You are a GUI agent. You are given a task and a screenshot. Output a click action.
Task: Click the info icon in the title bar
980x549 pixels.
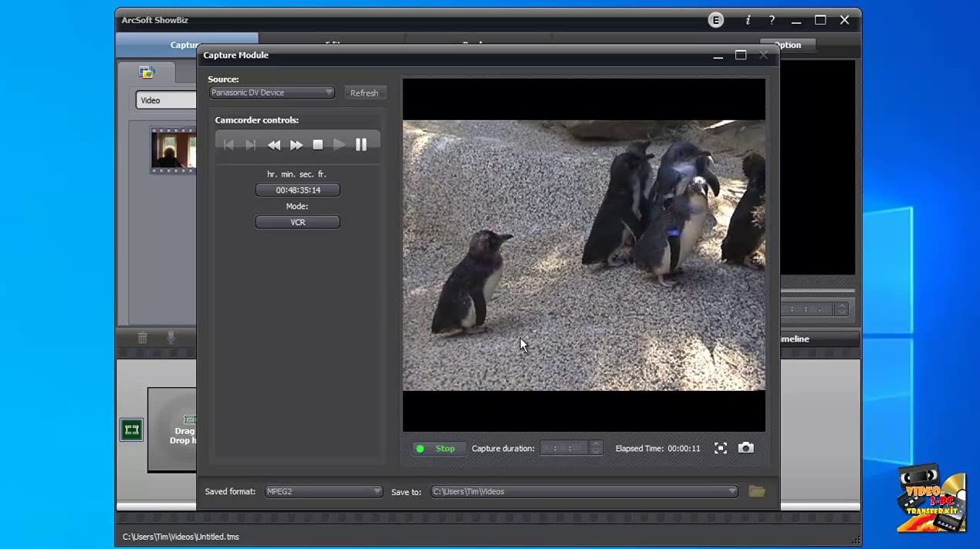click(748, 20)
